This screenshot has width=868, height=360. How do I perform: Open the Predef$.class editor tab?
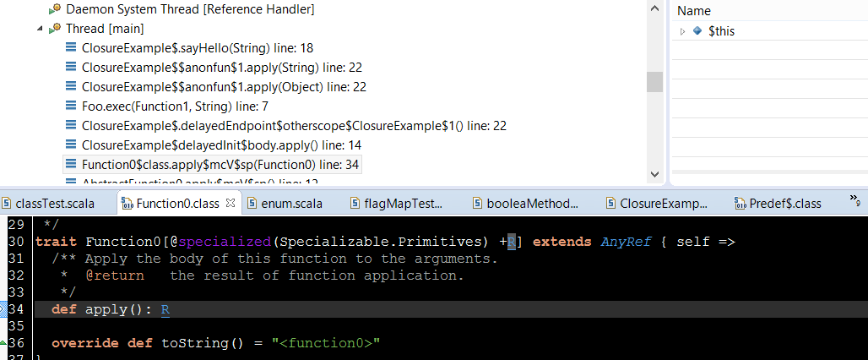(x=777, y=204)
